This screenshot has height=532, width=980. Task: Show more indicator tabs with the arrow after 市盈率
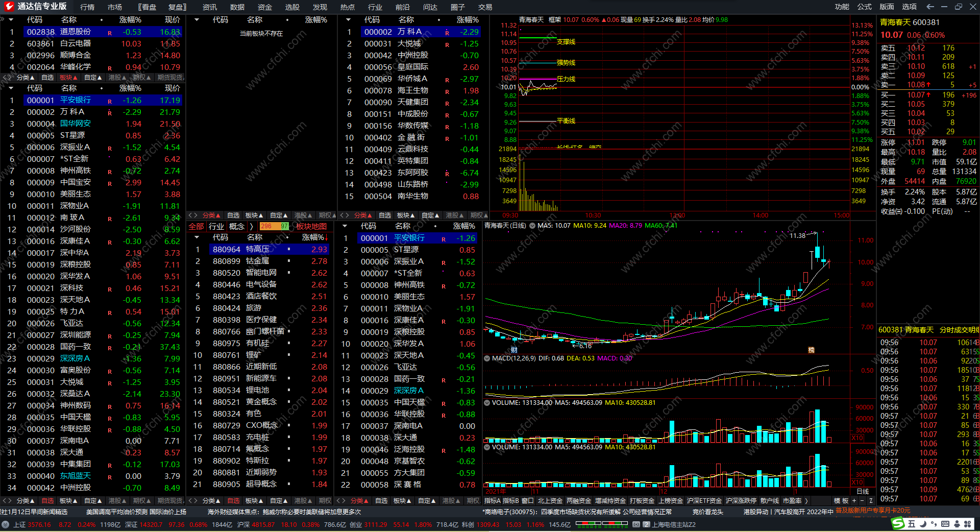tap(806, 501)
